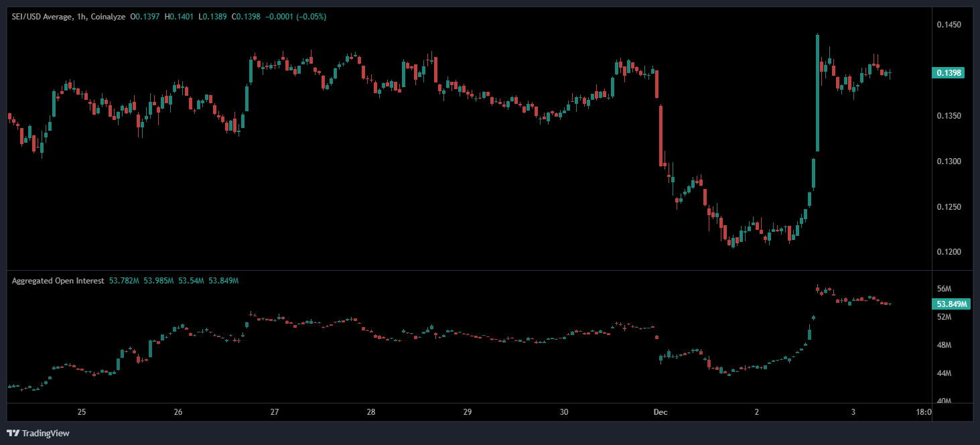Select the Dec marker on time axis
The height and width of the screenshot is (445, 980).
pos(660,412)
